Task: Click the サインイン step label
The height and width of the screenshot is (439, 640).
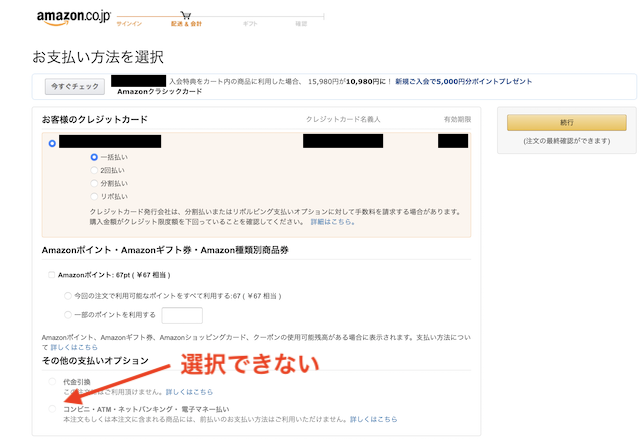Action: 129,24
